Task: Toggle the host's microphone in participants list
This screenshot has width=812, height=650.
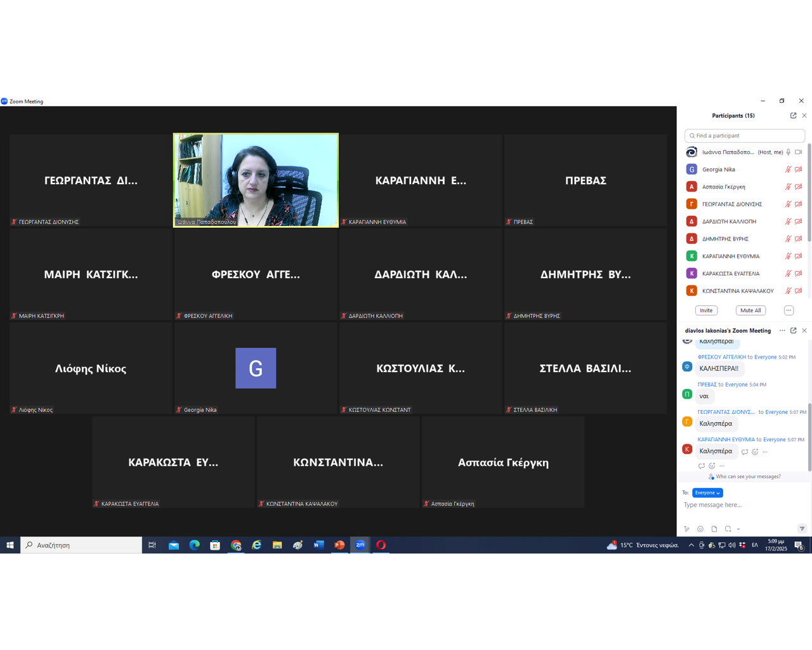Action: [789, 152]
